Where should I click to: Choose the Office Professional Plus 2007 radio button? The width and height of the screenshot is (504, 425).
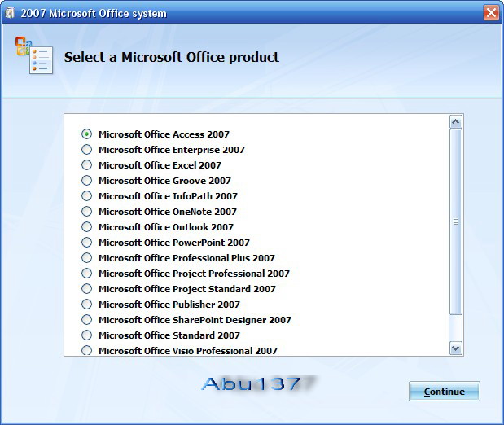(86, 257)
